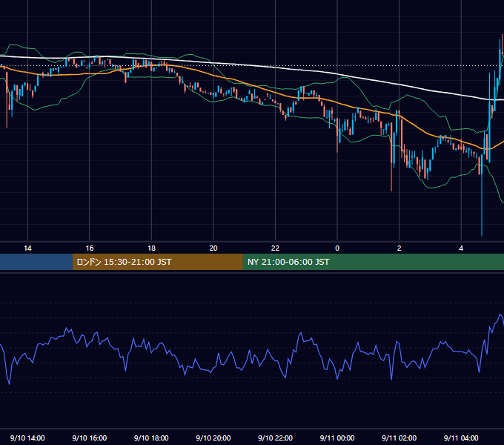Click the 14 hour axis label
Viewport: 504px width, 445px height.
click(27, 248)
